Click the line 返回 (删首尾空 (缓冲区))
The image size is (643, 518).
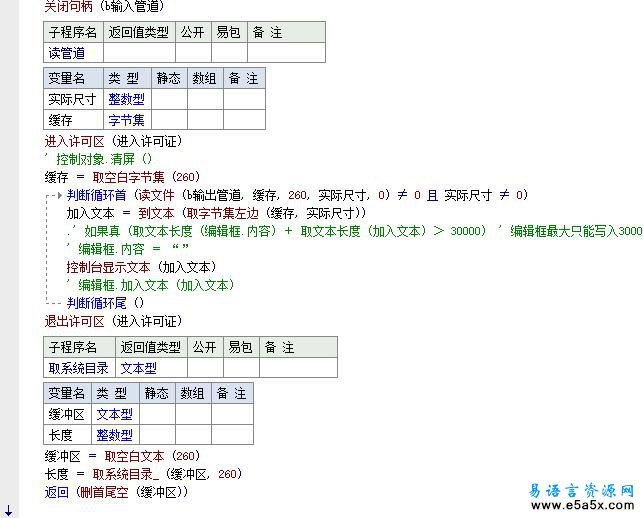click(116, 492)
